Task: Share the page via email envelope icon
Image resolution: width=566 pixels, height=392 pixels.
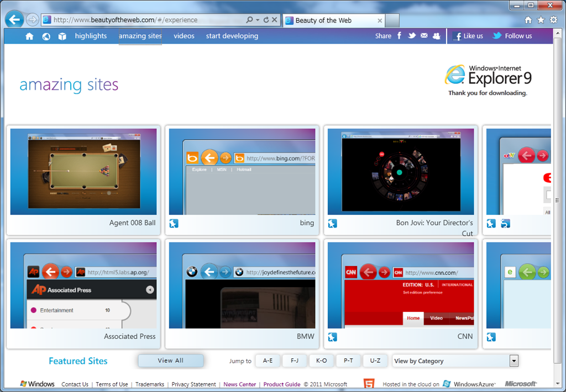Action: pyautogui.click(x=424, y=35)
